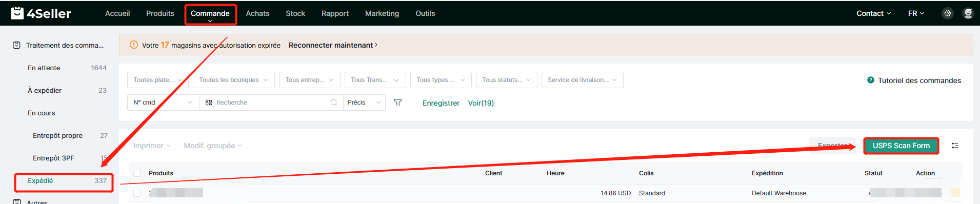
Task: Click into the Recherche search field
Action: tap(271, 103)
